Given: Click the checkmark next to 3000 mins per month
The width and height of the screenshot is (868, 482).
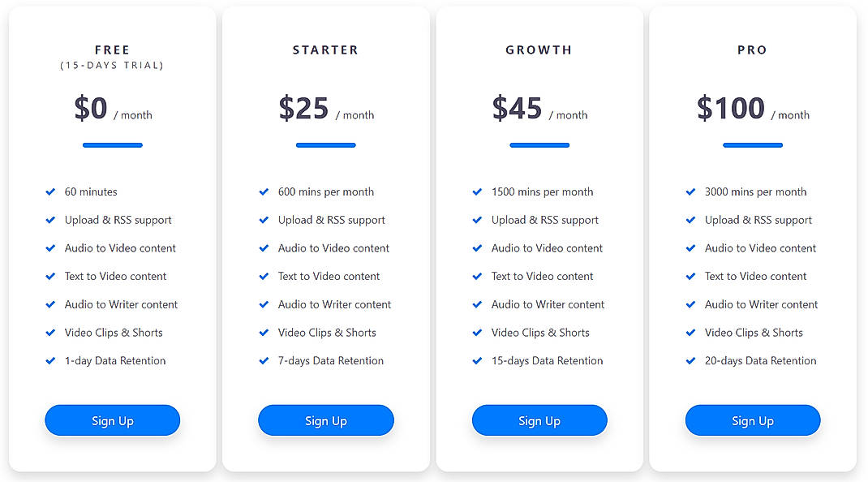Looking at the screenshot, I should (690, 192).
